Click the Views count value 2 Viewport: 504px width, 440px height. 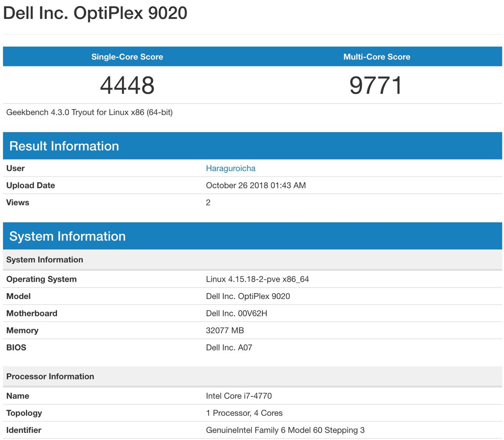[x=208, y=202]
